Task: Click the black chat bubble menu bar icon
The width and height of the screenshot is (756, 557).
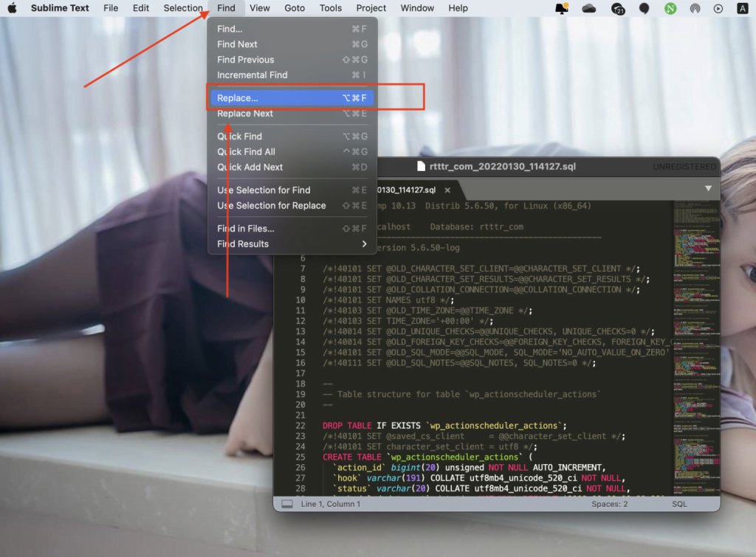Action: 644,8
